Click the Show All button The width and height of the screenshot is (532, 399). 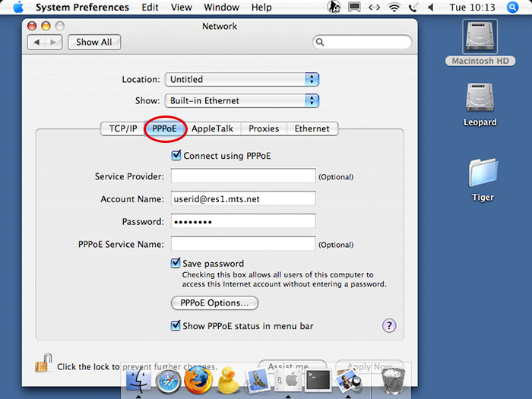pos(94,42)
